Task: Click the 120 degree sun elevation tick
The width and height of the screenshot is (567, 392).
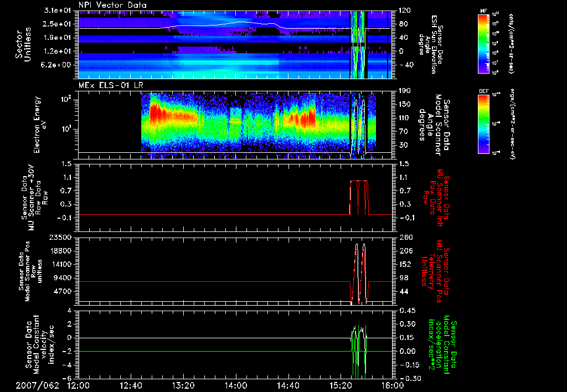Action: [x=405, y=11]
